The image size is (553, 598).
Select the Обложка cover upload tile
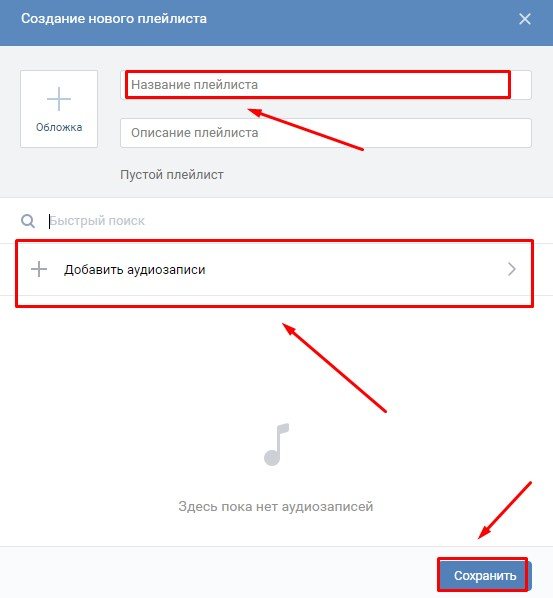tap(59, 109)
